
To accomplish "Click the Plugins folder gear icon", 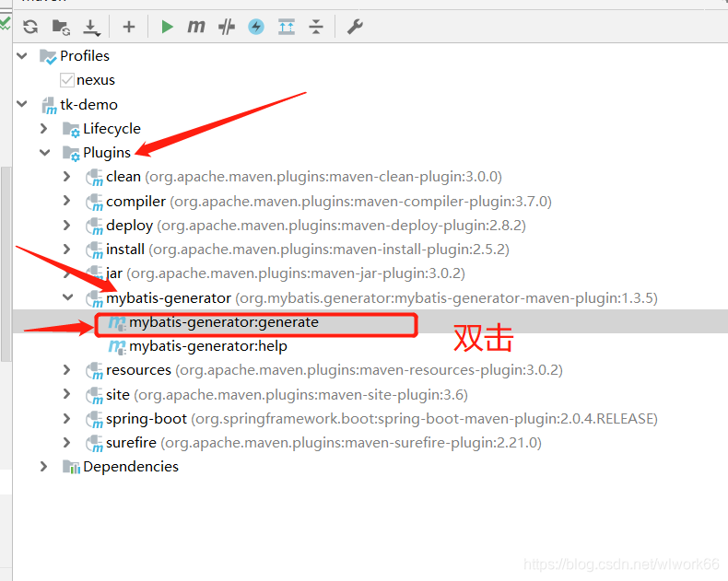I will pos(71,153).
